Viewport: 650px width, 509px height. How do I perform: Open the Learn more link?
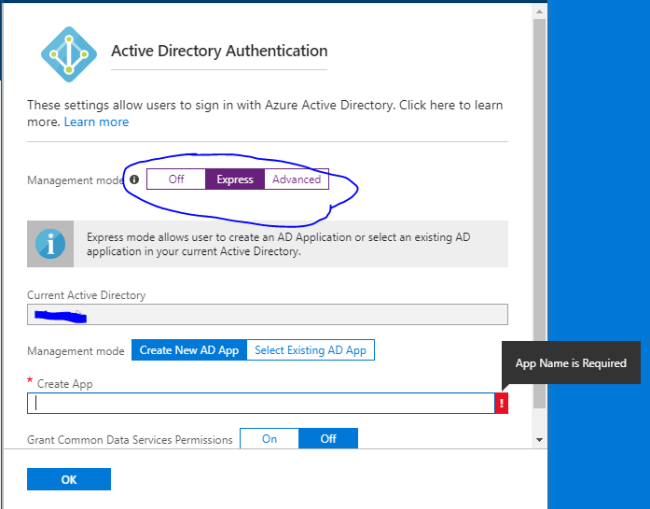coord(96,122)
